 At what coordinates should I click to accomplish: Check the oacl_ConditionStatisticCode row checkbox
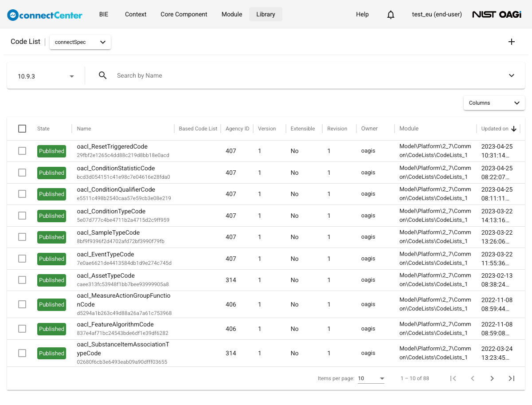click(22, 173)
